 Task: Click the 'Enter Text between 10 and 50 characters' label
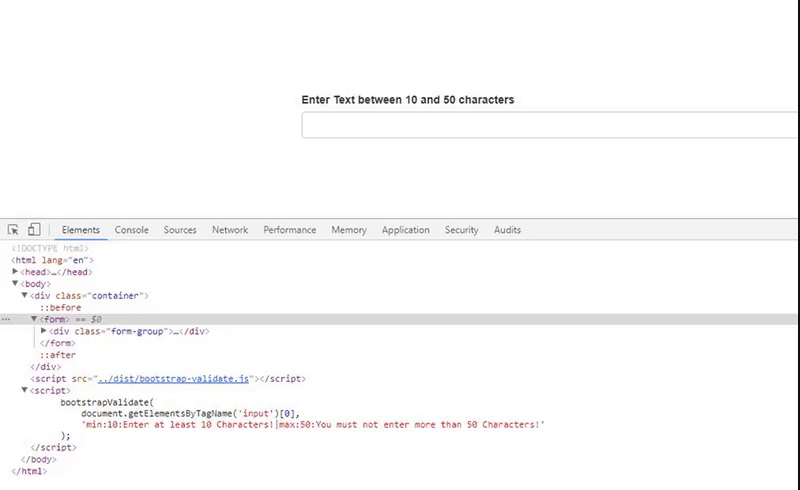click(x=408, y=100)
